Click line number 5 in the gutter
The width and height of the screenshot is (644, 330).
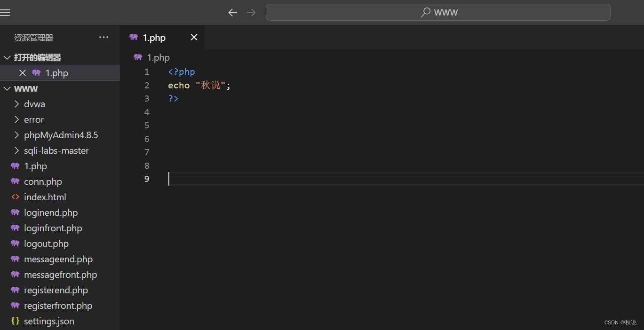[147, 126]
